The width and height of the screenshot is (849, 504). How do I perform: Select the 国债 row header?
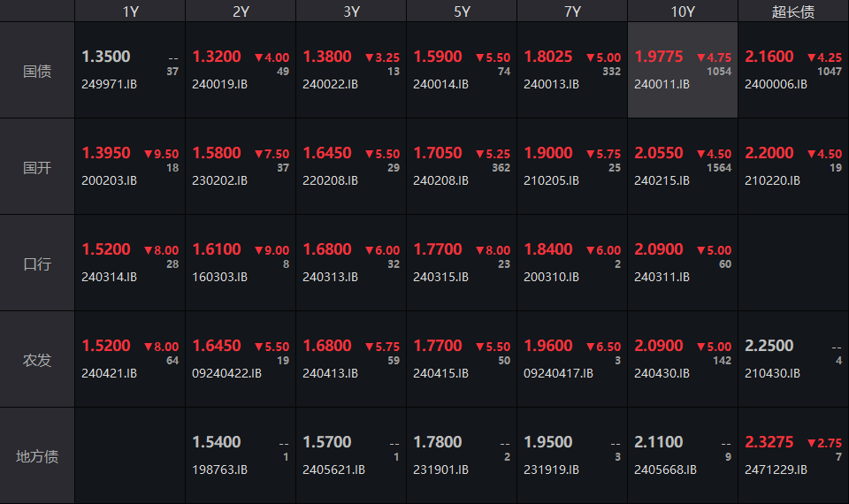[37, 71]
